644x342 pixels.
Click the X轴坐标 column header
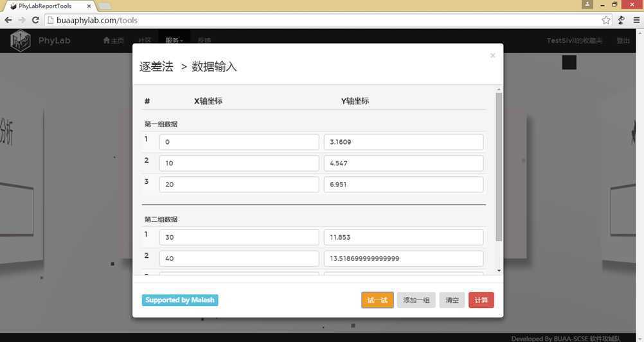(x=208, y=101)
